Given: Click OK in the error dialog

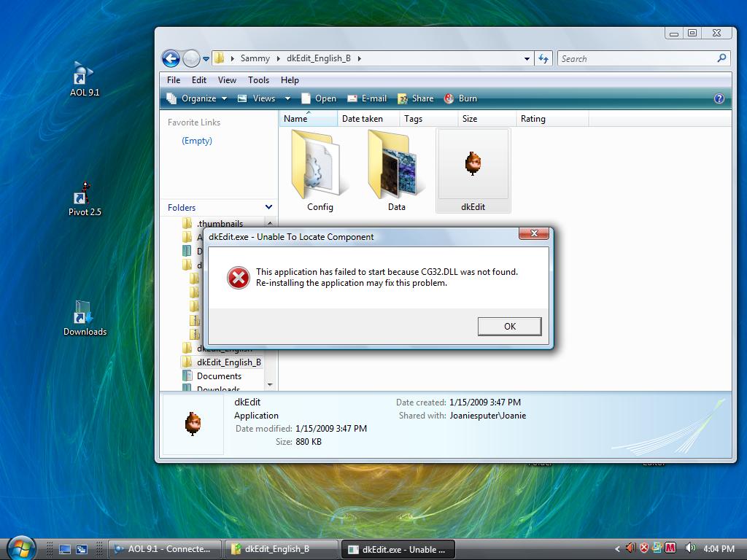Looking at the screenshot, I should pos(509,326).
